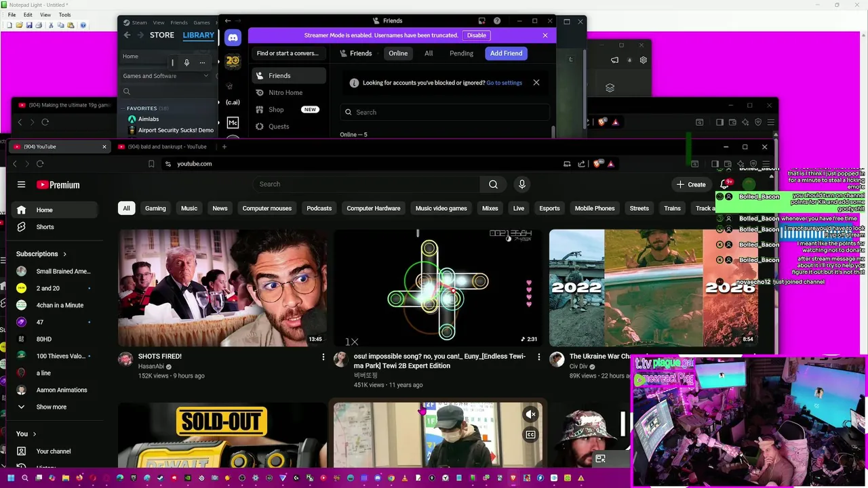
Task: Click the Save icon in the Notepad Light toolbar
Action: [28, 25]
